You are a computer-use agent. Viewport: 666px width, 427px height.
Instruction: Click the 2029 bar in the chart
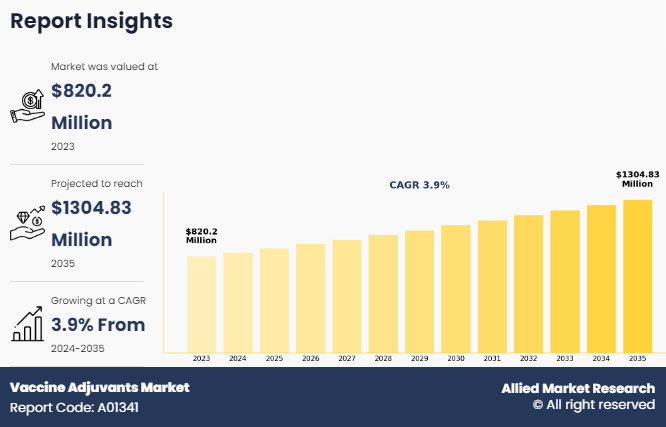pyautogui.click(x=419, y=291)
